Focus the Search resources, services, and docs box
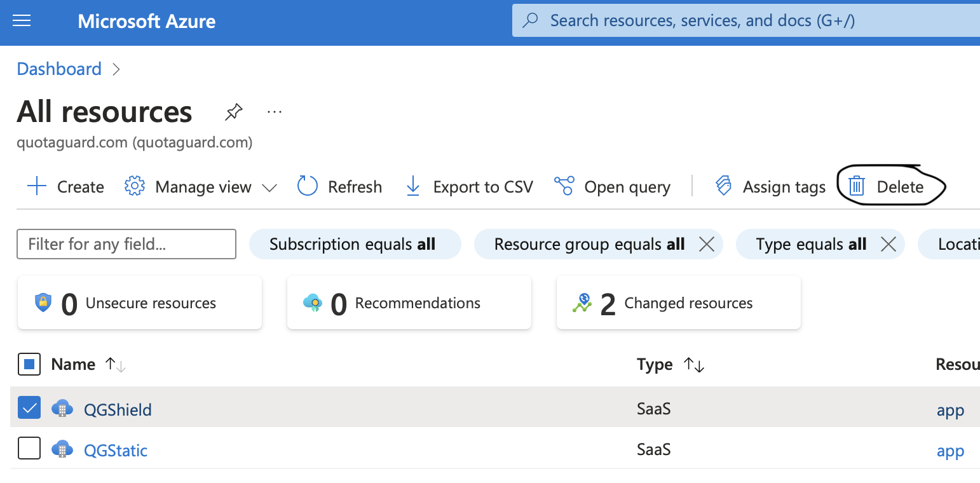Screen dimensions: 980x483 click(746, 21)
